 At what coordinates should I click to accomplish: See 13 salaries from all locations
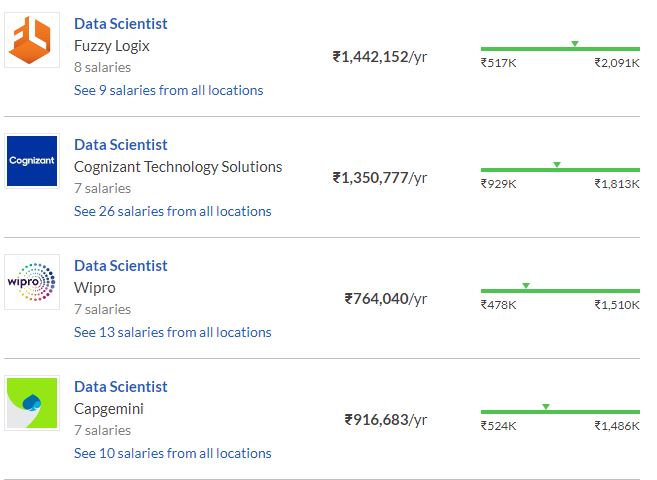[x=172, y=332]
